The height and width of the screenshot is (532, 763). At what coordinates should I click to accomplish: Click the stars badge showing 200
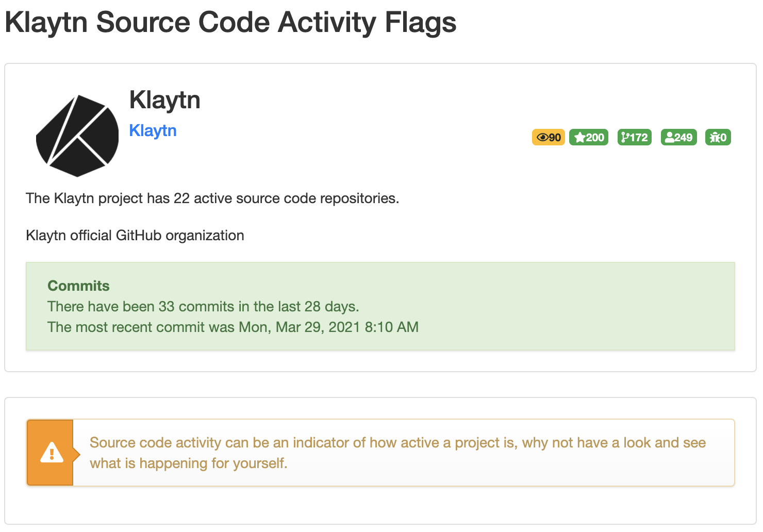tap(589, 137)
